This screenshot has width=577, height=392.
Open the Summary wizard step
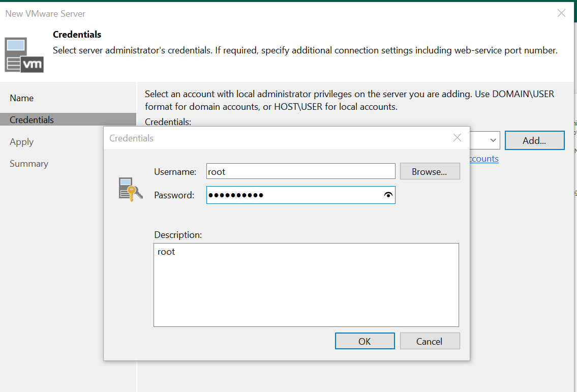(29, 164)
